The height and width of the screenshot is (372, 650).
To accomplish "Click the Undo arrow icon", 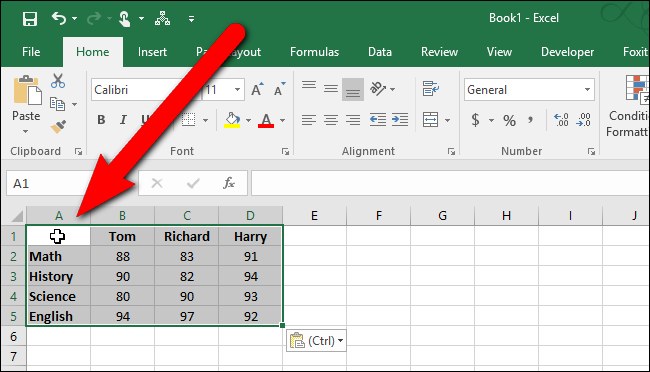I will click(59, 18).
